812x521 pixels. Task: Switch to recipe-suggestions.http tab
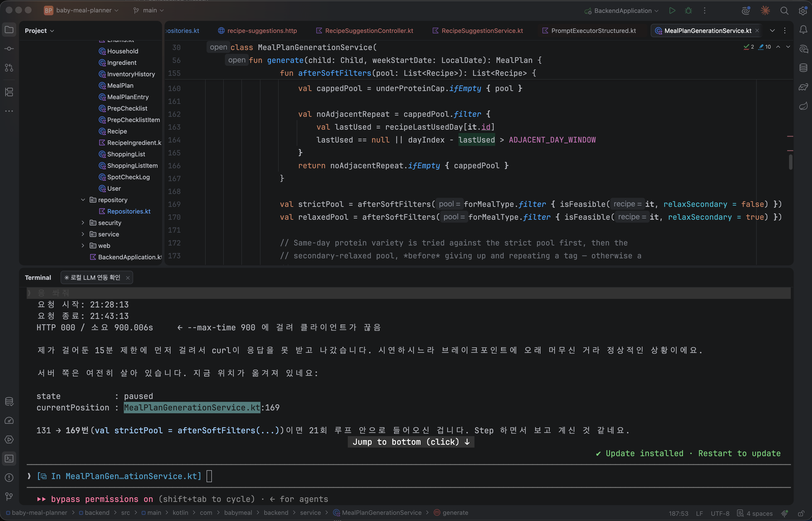coord(257,31)
